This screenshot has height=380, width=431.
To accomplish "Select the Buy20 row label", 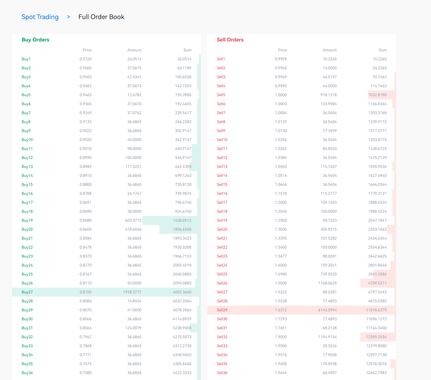I will [27, 230].
